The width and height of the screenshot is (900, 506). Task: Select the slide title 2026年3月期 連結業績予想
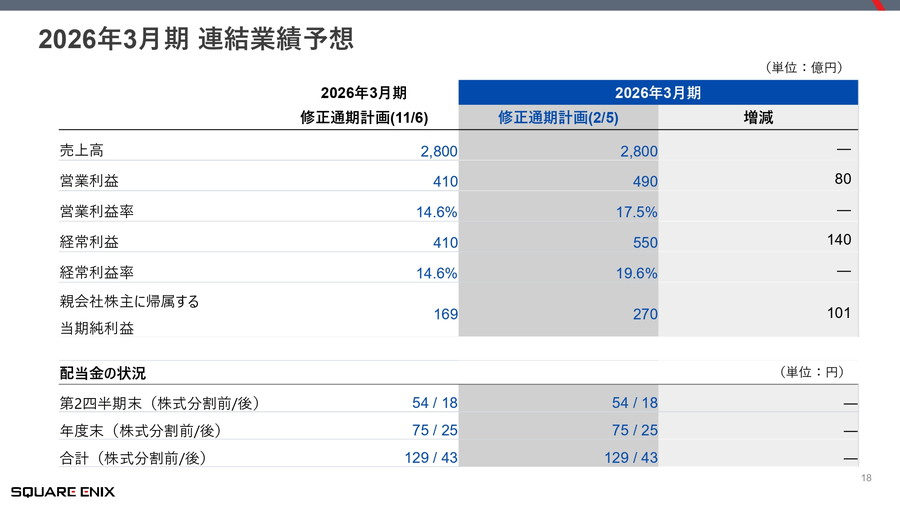coord(195,39)
